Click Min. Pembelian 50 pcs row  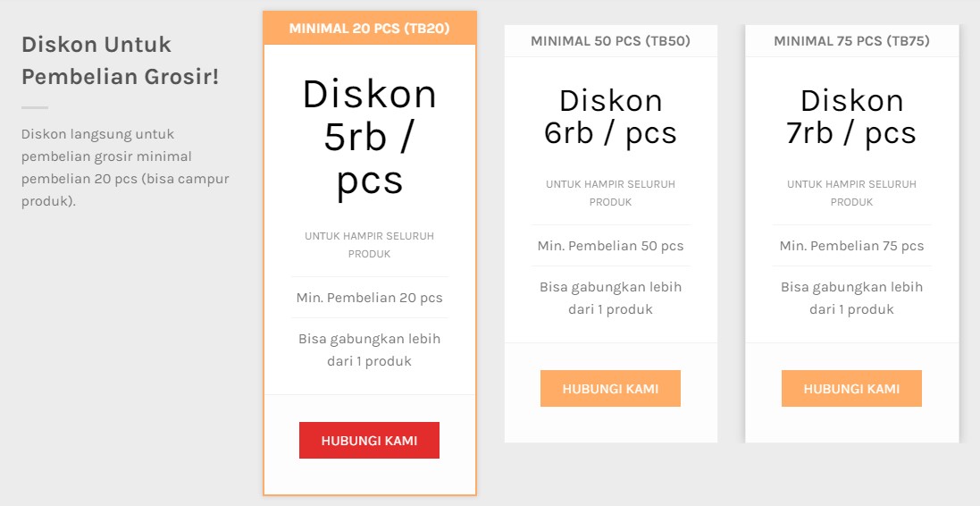(610, 246)
